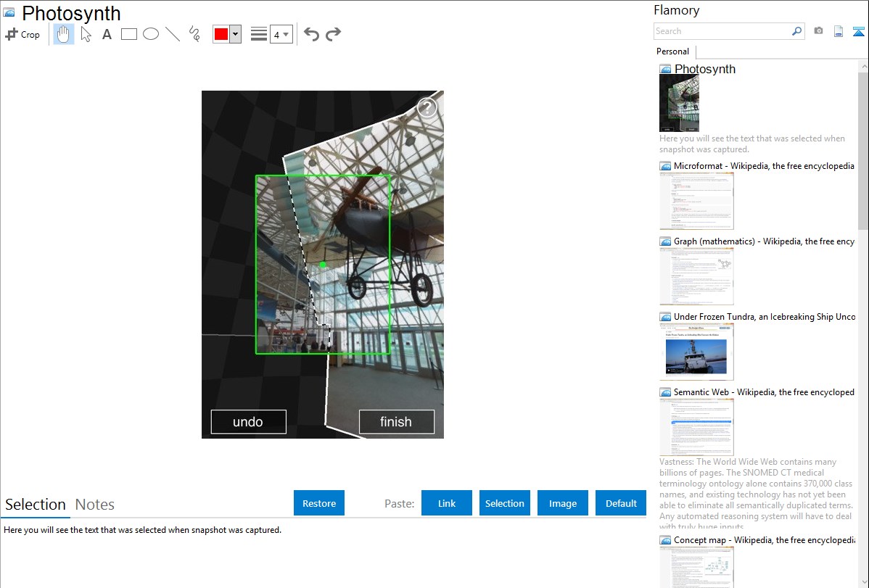869x588 pixels.
Task: Open the Graph (mathematics) snapshot title
Action: pos(764,241)
